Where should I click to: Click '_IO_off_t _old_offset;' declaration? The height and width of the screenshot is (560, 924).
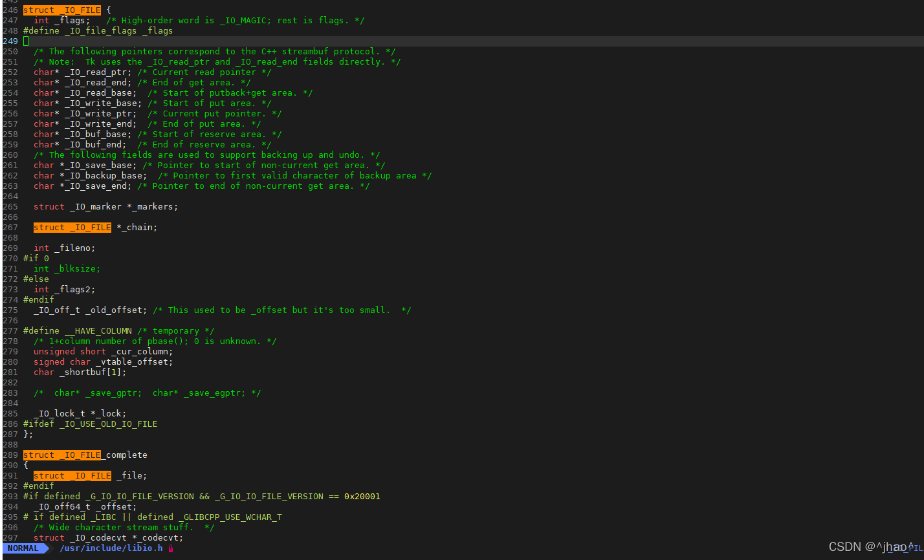(91, 310)
